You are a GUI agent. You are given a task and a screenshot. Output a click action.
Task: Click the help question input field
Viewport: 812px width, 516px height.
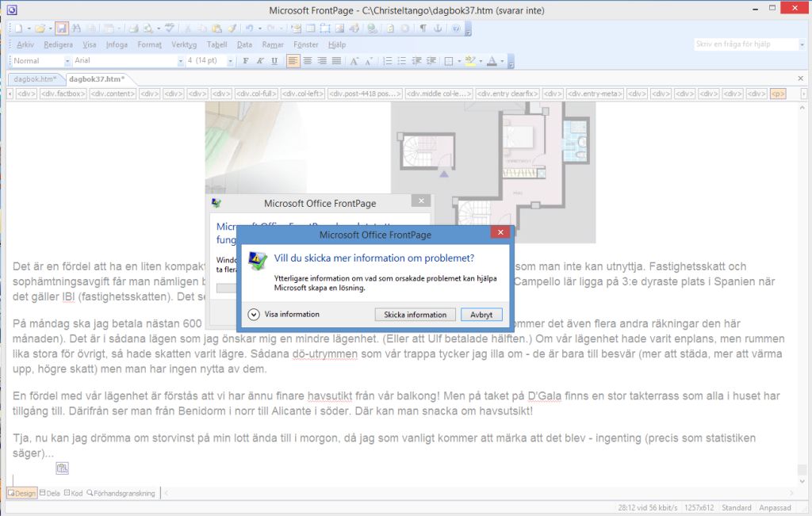pos(745,44)
